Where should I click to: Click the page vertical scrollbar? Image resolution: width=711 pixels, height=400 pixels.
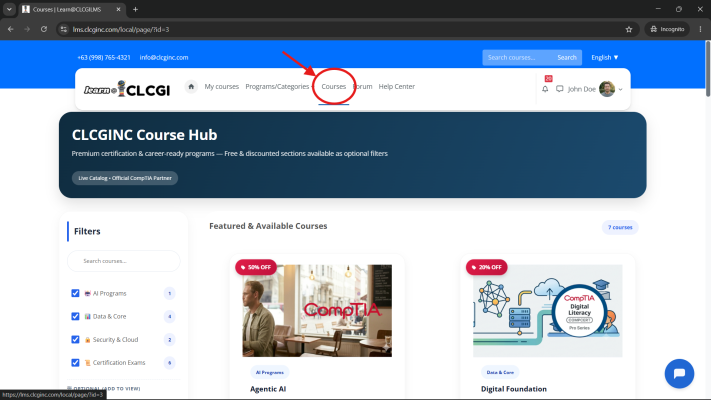coord(708,68)
